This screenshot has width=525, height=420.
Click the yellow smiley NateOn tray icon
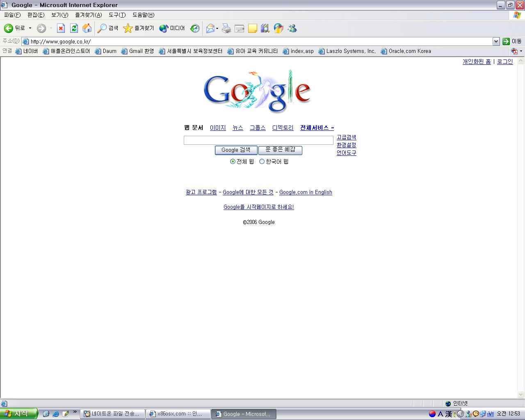[476, 414]
